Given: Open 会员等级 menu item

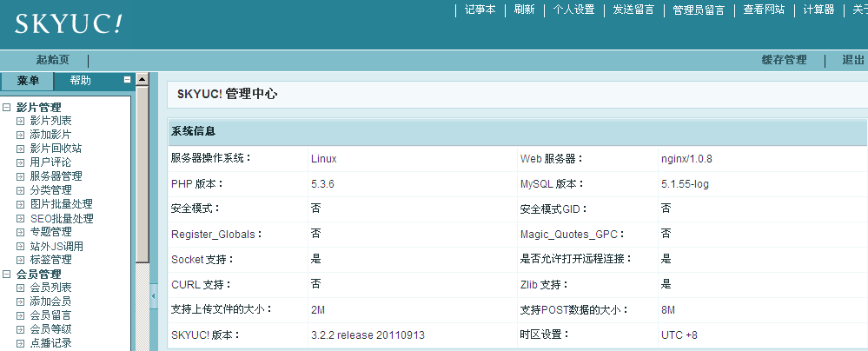Looking at the screenshot, I should click(50, 329).
